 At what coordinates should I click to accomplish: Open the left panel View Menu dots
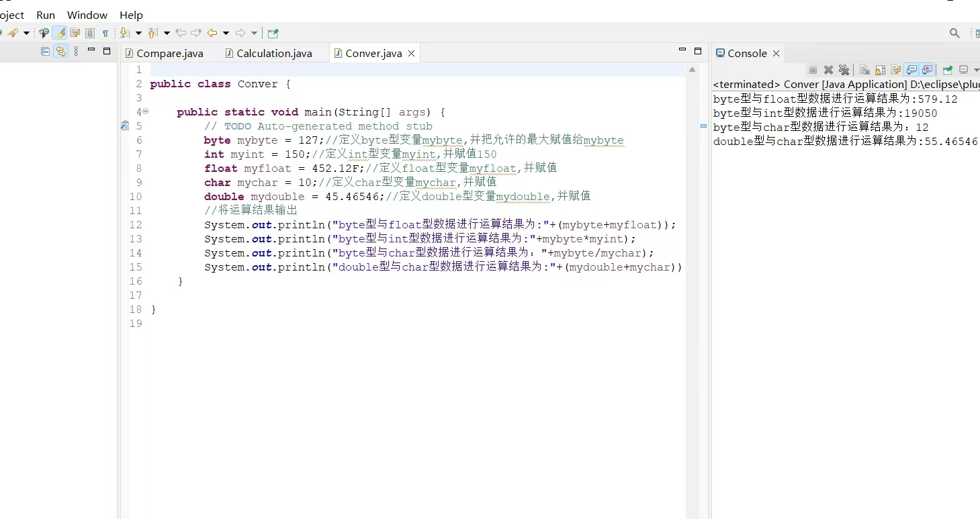tap(76, 51)
